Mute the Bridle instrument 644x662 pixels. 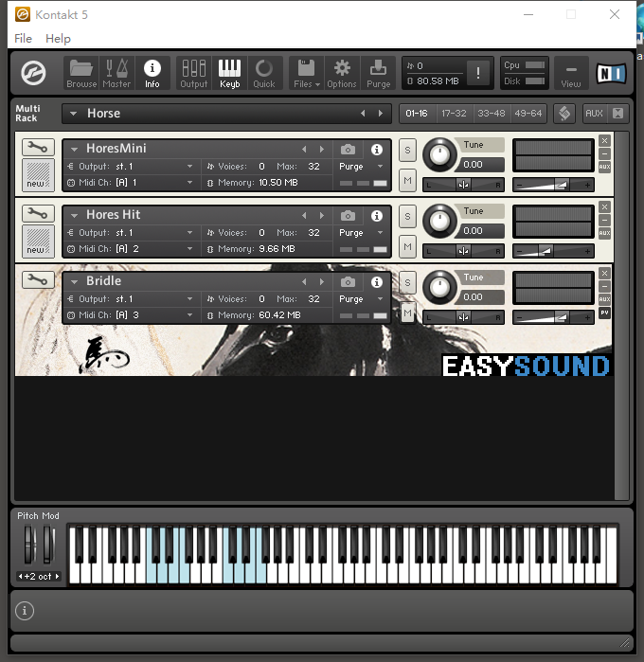[x=407, y=313]
